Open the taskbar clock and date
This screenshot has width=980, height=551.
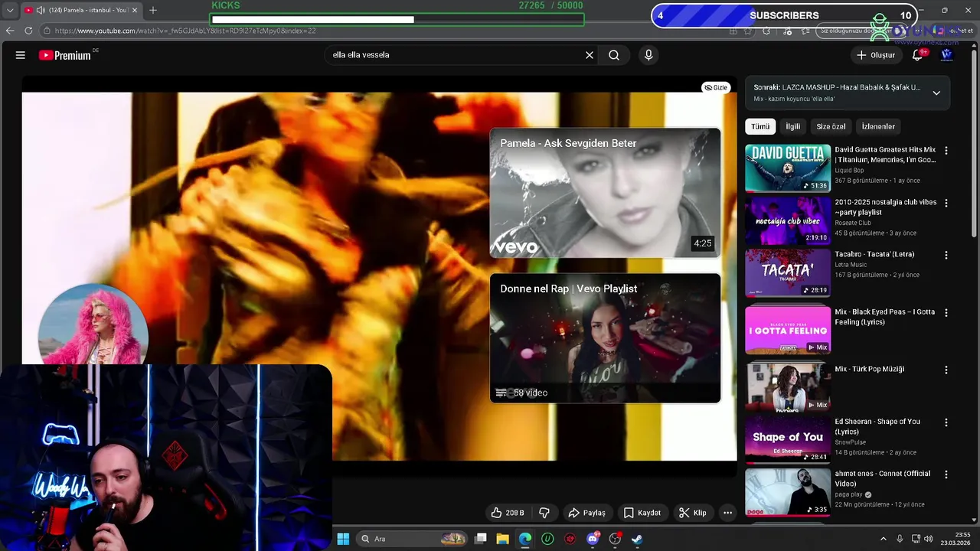point(956,539)
